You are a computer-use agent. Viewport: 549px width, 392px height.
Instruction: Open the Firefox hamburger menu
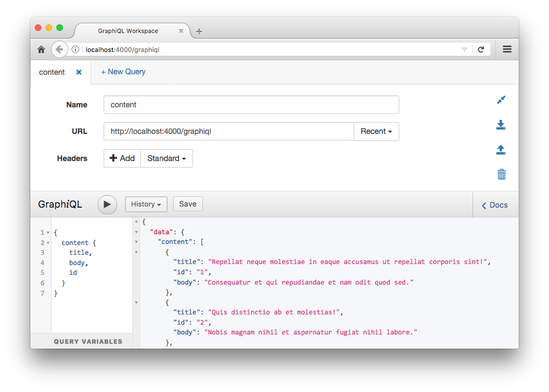pyautogui.click(x=507, y=49)
